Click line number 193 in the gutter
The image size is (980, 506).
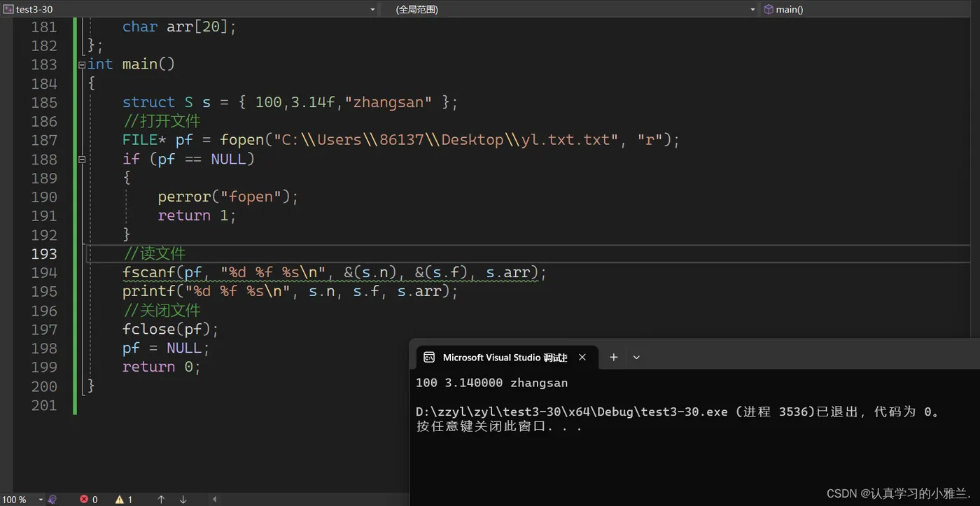[x=44, y=253]
